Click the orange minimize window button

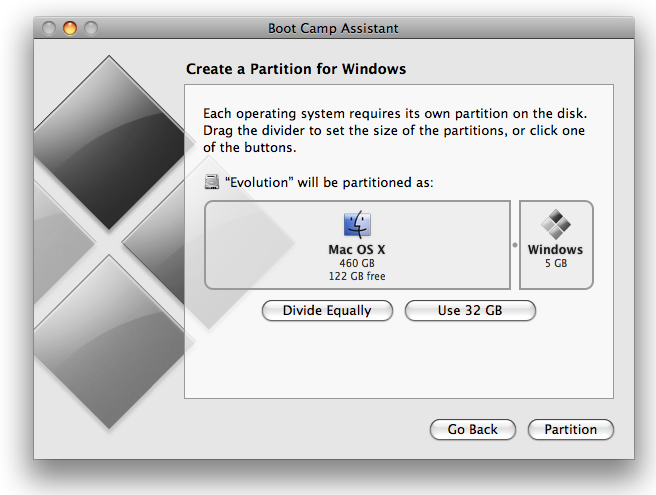click(x=70, y=28)
